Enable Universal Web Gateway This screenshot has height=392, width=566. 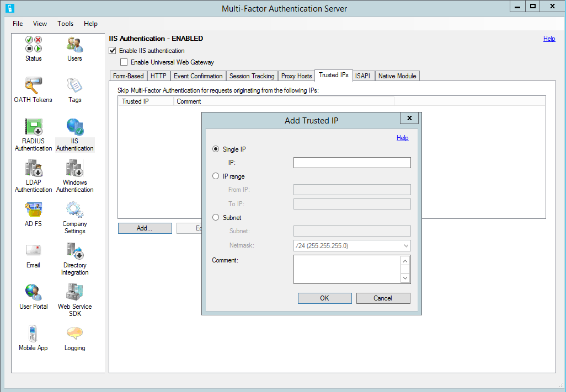coord(124,62)
